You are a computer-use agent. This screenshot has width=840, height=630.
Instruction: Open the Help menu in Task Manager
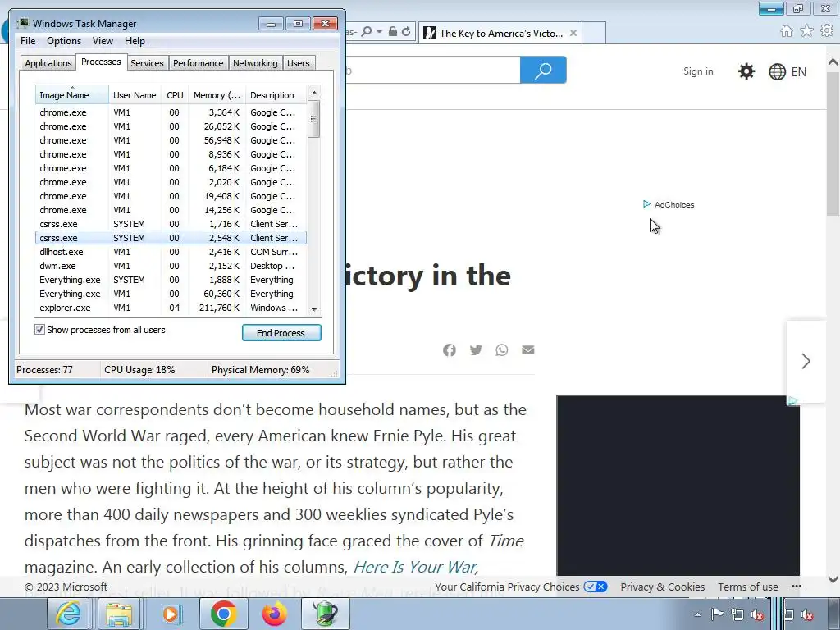pos(135,41)
